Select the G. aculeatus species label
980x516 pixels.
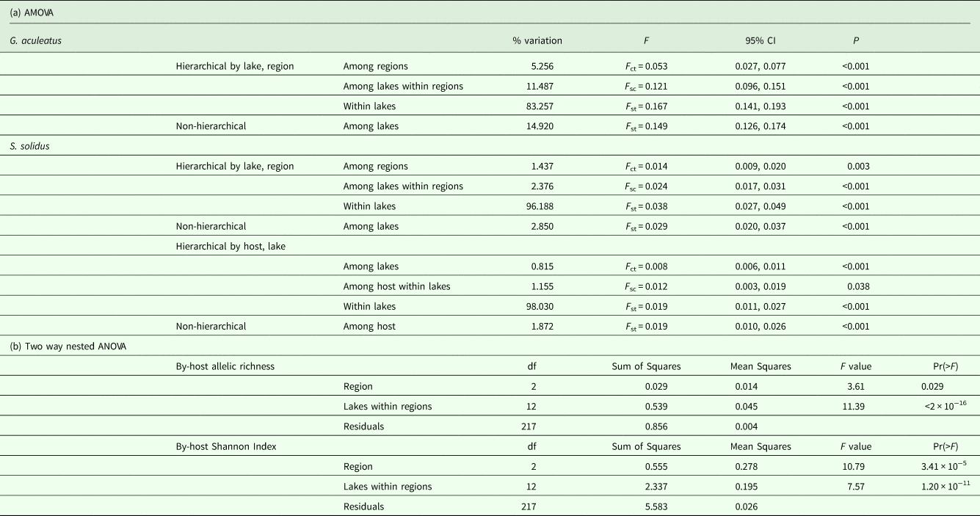coord(35,40)
